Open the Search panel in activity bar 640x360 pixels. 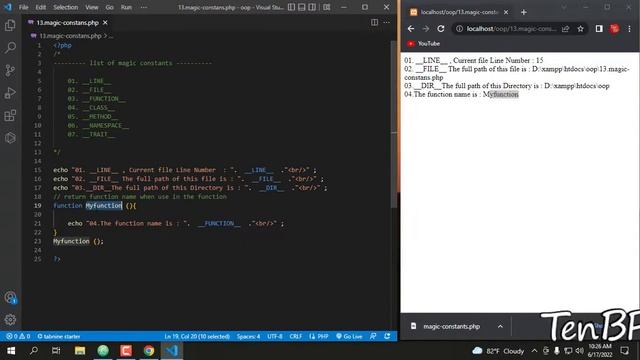[10, 48]
